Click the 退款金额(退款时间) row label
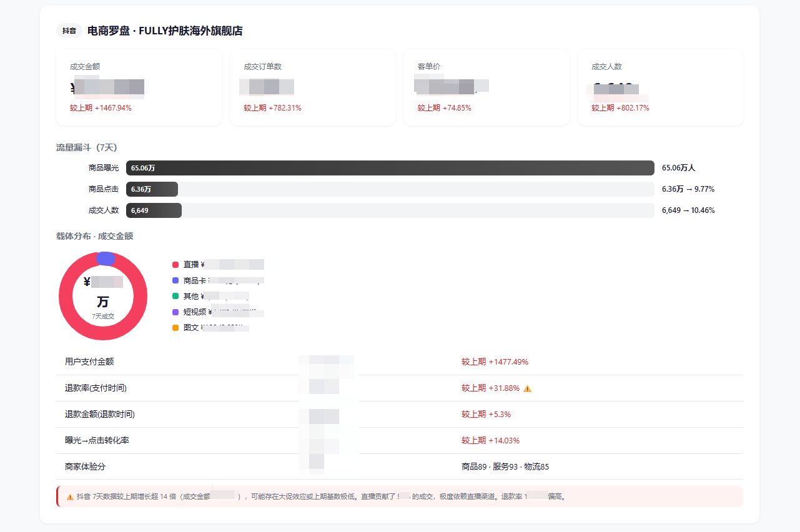Viewport: 800px width, 532px height. pos(100,415)
